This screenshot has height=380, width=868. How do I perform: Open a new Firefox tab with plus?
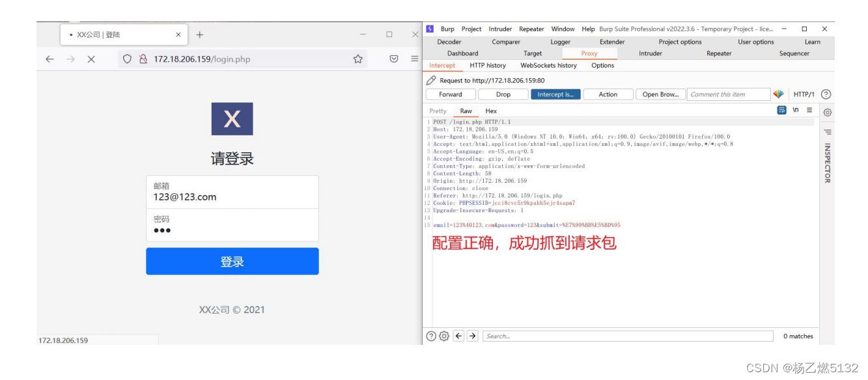pos(199,34)
